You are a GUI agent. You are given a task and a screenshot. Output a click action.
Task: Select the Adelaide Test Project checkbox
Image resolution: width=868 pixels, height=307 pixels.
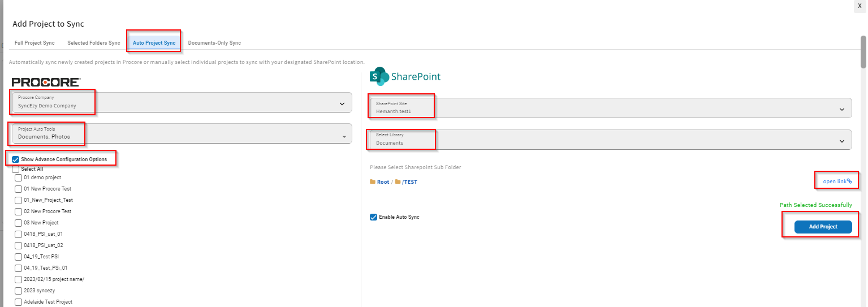[18, 302]
